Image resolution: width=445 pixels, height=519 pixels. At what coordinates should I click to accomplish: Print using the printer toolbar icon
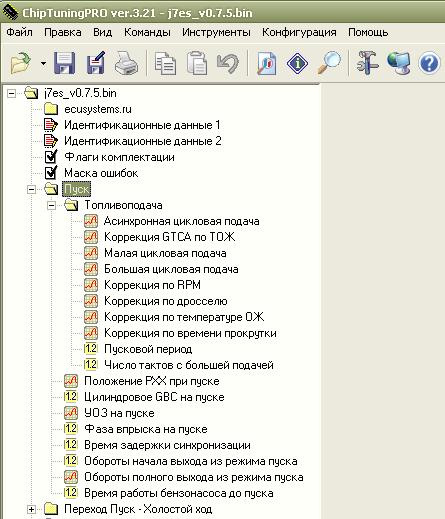[127, 63]
